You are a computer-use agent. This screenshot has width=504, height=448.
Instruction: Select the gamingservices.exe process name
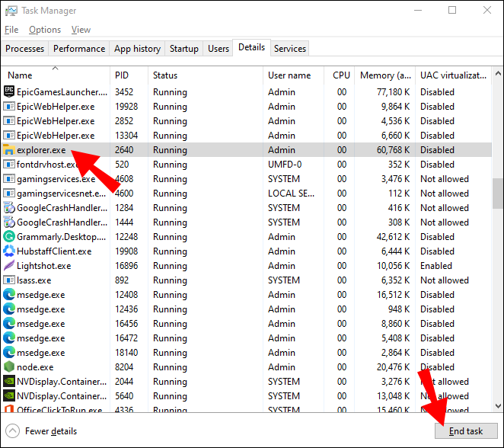tap(56, 179)
